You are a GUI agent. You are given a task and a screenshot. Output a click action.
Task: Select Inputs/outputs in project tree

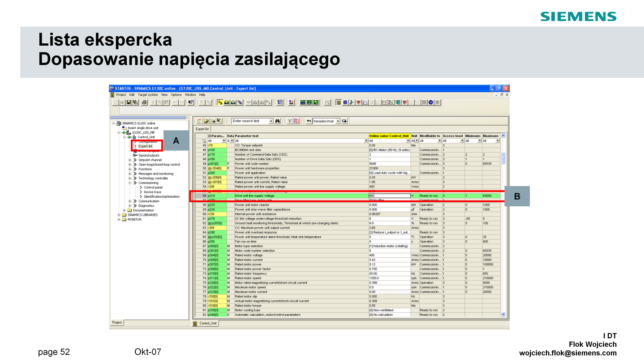click(x=149, y=155)
